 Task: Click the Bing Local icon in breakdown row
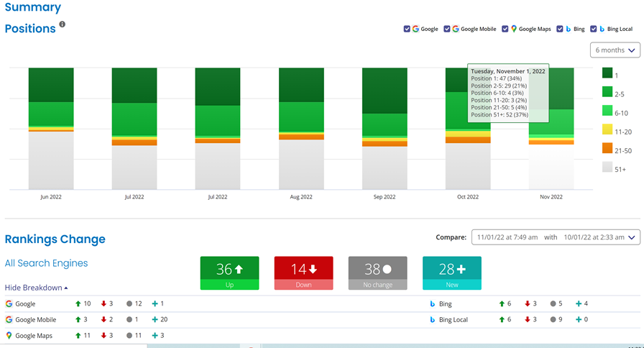tap(433, 320)
